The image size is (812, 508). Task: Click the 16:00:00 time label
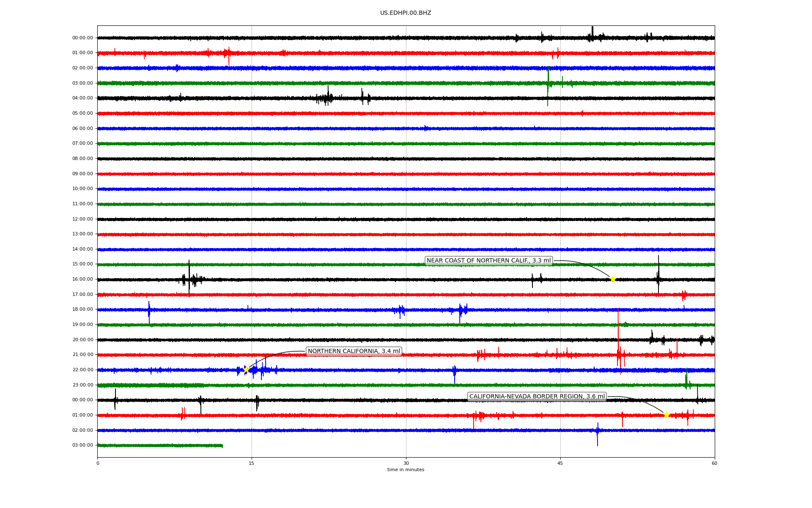point(82,279)
